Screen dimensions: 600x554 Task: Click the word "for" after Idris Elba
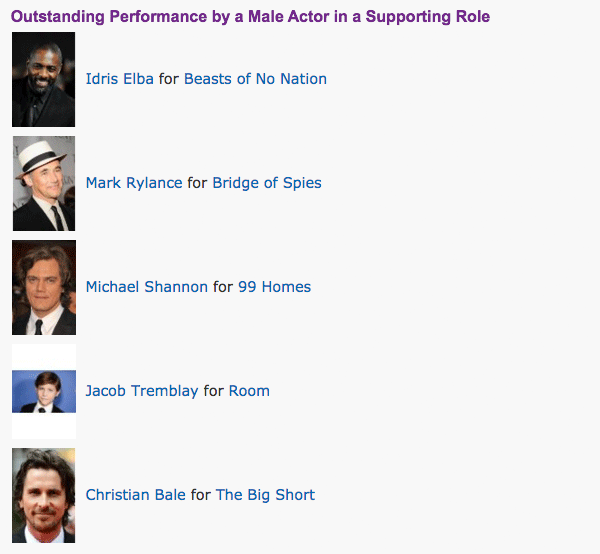click(x=169, y=79)
